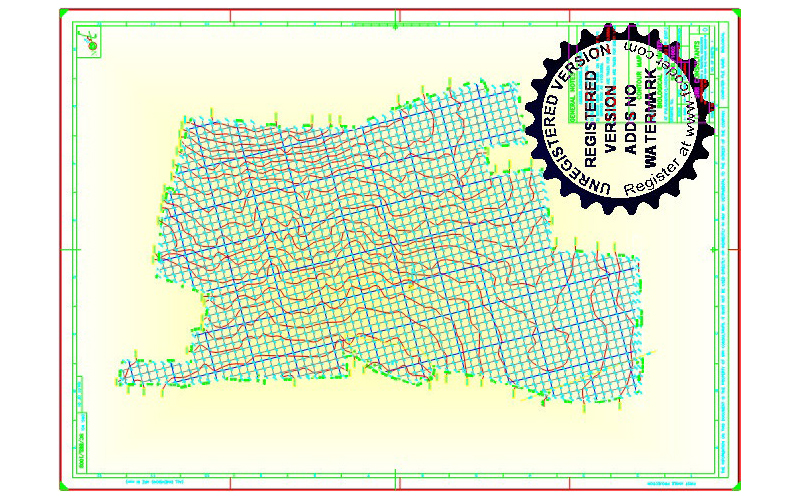800x500 pixels.
Task: Click the north arrow symbol in top-left box
Action: (92, 41)
